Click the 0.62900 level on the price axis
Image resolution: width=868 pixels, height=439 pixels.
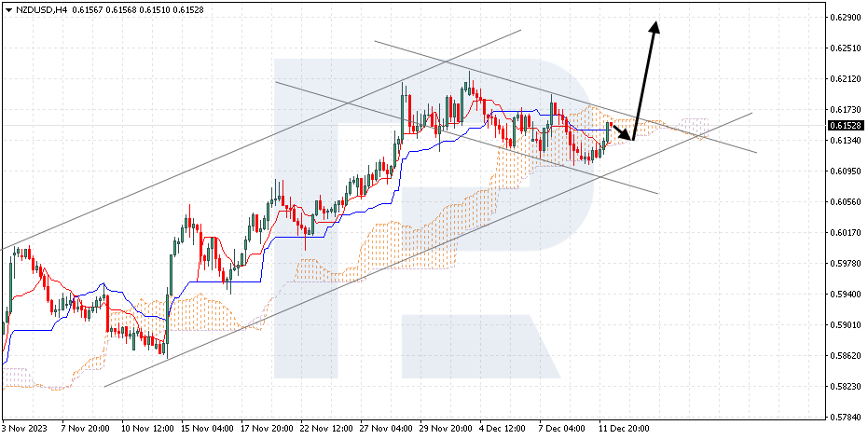[844, 17]
